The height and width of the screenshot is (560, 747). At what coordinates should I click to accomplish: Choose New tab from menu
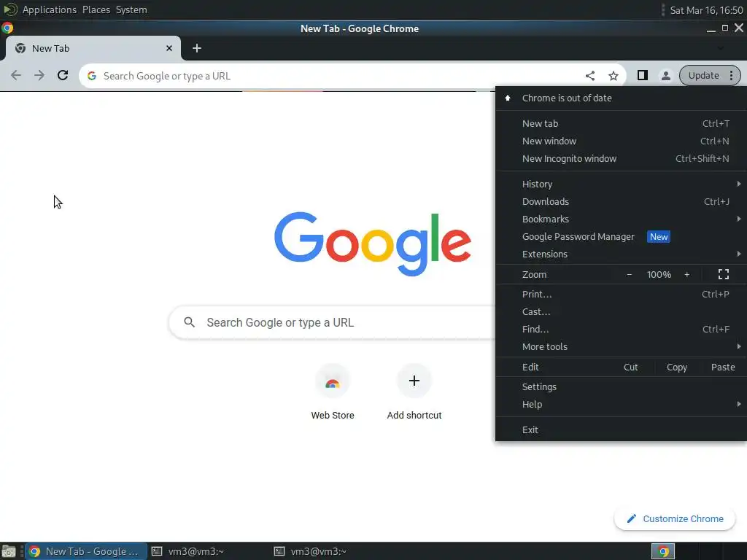[x=622, y=123]
